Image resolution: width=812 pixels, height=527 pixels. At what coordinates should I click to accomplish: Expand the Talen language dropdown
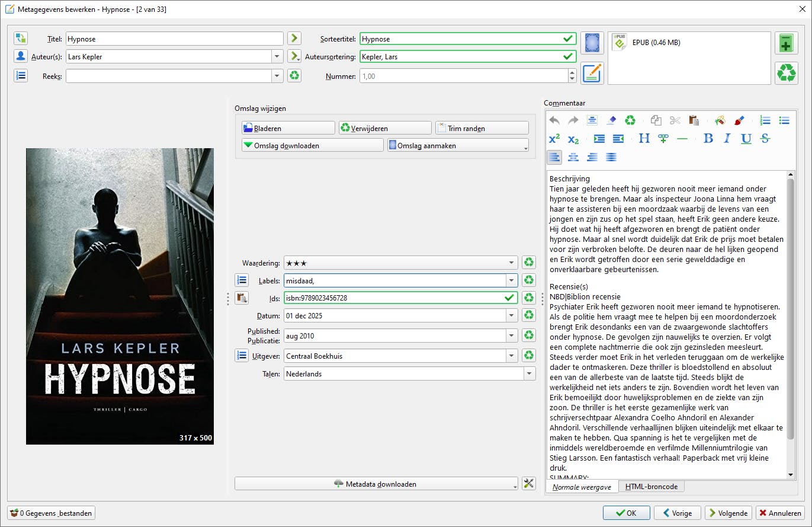pos(529,373)
